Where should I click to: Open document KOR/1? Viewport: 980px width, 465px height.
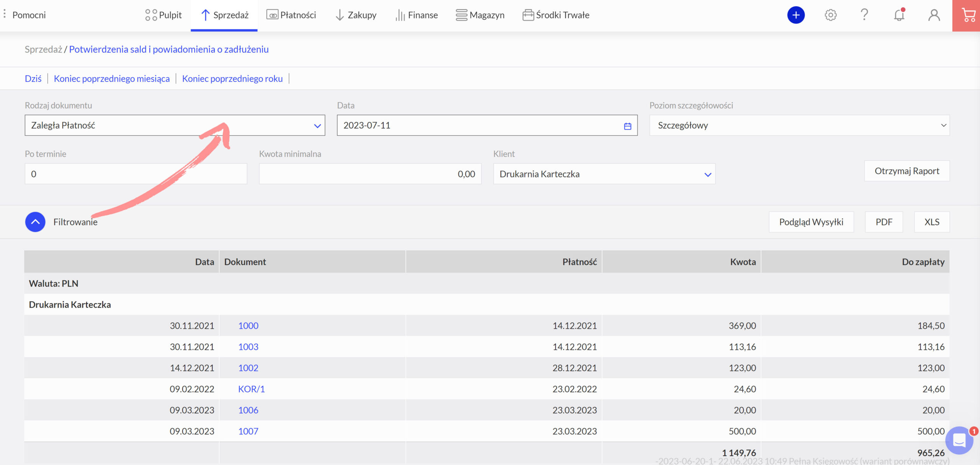pyautogui.click(x=252, y=389)
